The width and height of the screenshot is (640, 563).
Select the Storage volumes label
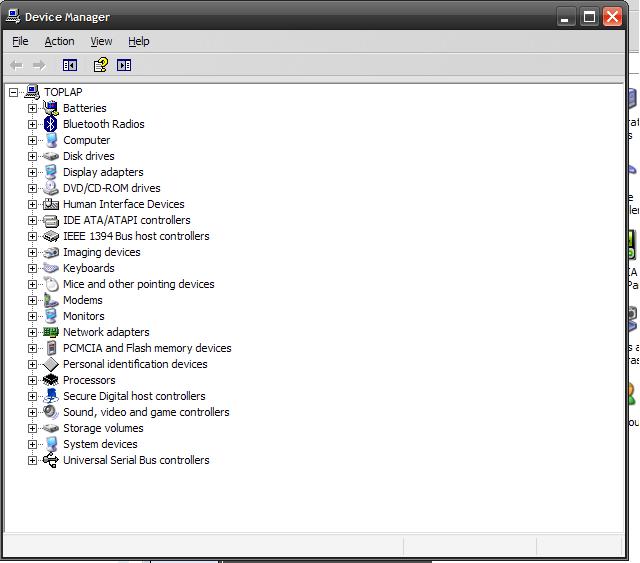(103, 428)
